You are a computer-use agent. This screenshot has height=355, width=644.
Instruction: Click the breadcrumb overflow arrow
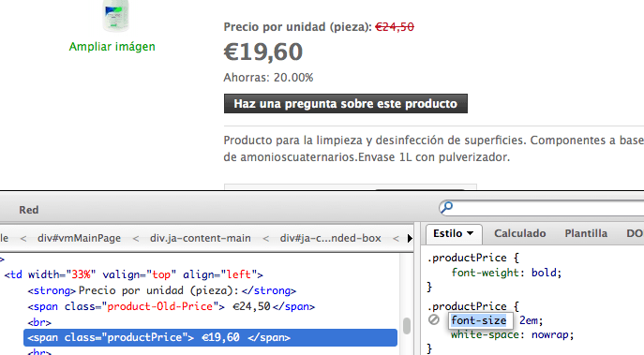point(410,238)
